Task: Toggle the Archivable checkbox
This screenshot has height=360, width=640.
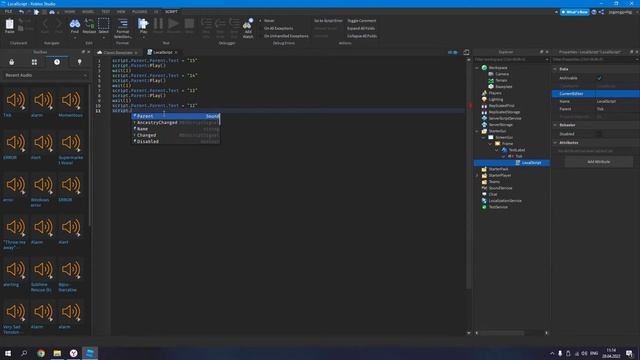Action: point(599,78)
